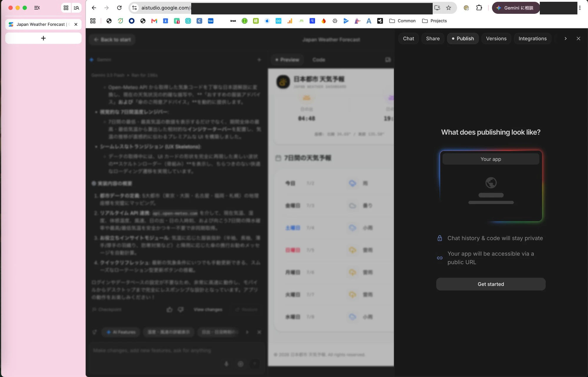Viewport: 588px width, 377px height.
Task: Close the Japan Weather Forecast tab
Action: click(x=76, y=24)
